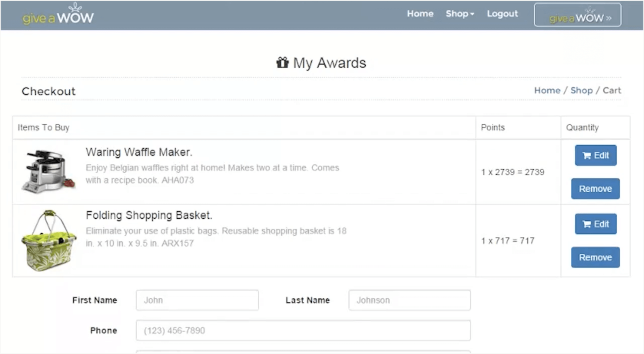Select the Waring Waffle Maker title
The height and width of the screenshot is (354, 644).
[x=139, y=152]
